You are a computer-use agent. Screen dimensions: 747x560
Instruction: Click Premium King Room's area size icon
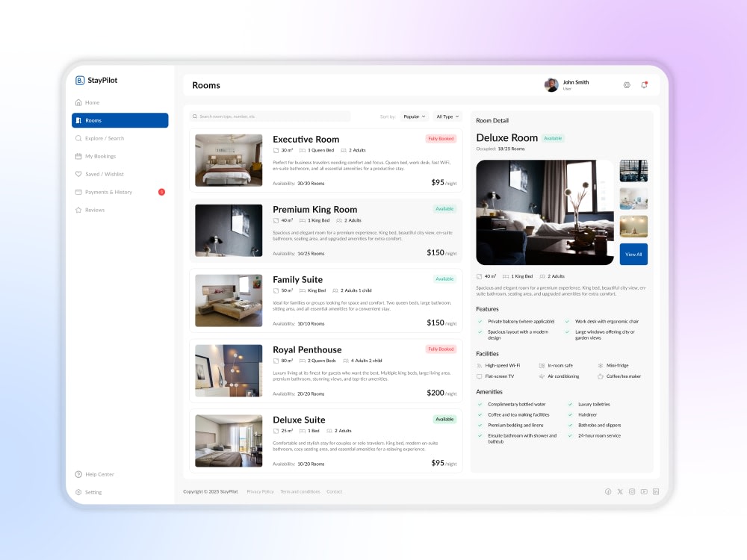tap(276, 220)
